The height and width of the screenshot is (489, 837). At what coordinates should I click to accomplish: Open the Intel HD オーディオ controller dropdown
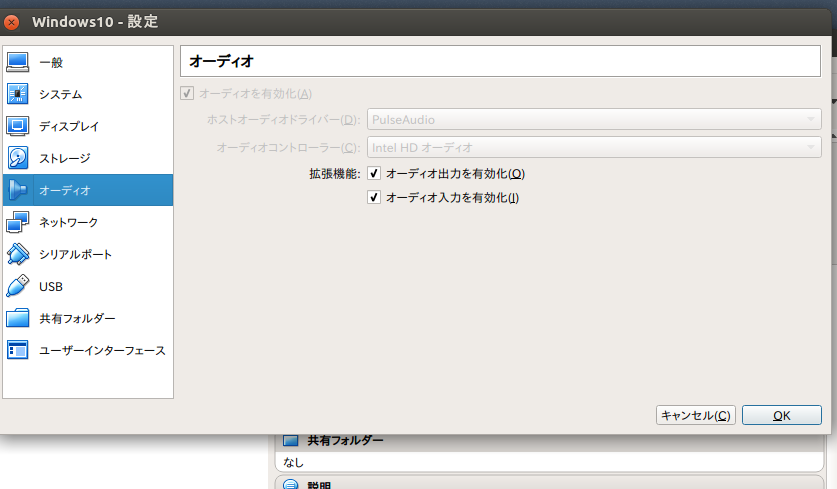tap(594, 147)
